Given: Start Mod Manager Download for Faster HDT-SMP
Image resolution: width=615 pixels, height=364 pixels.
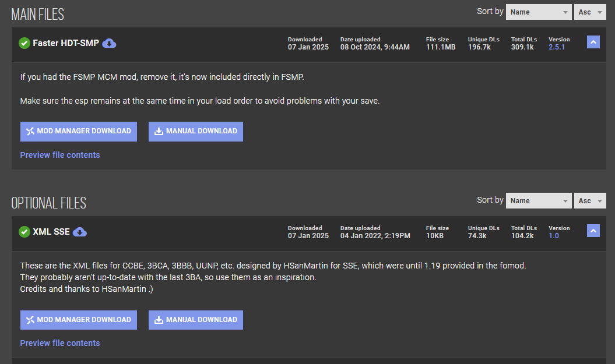Looking at the screenshot, I should coord(79,131).
